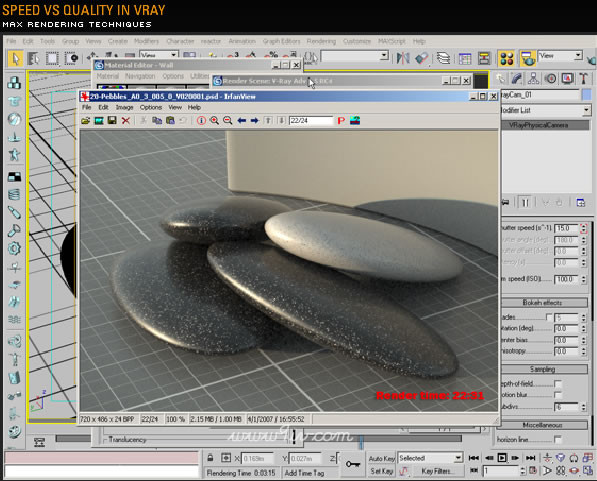The image size is (597, 481).
Task: Enable the depth-of-field checkbox
Action: (x=558, y=384)
